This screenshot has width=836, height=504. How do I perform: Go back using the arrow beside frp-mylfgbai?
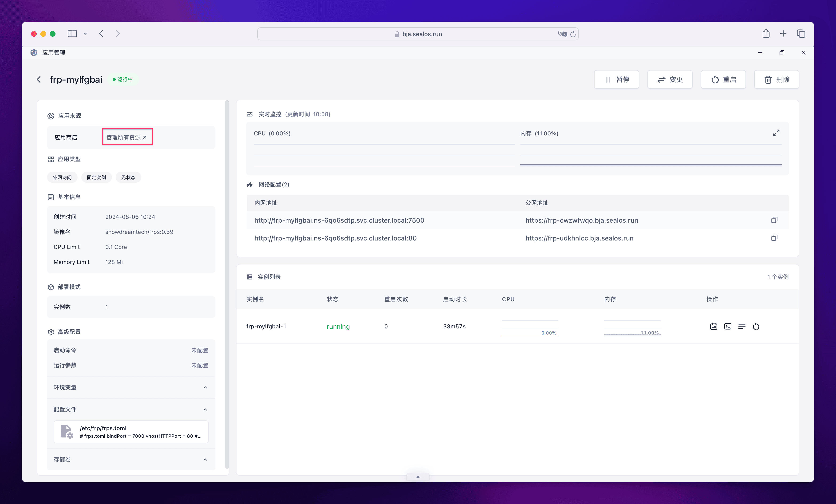tap(39, 79)
